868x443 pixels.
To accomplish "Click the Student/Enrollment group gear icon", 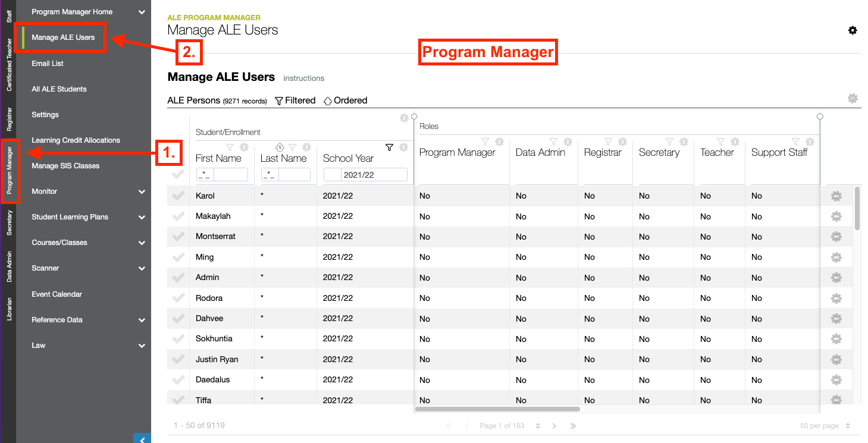I will [404, 118].
